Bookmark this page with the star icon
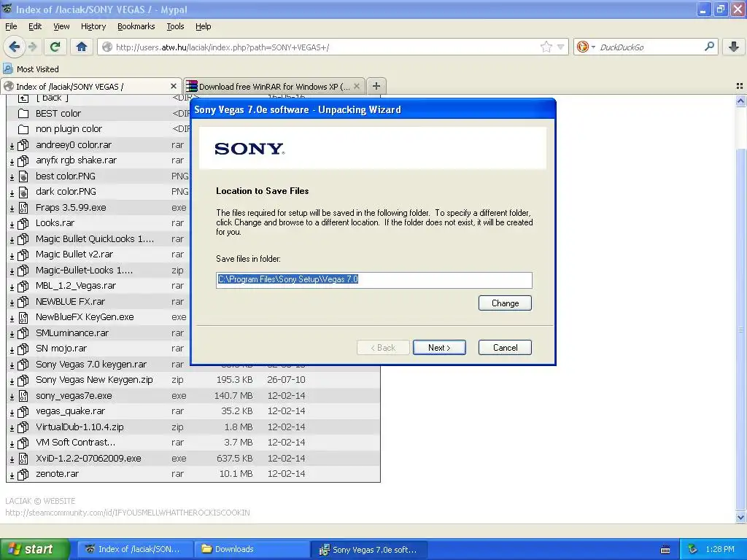Screen dimensions: 747x560 pyautogui.click(x=546, y=47)
